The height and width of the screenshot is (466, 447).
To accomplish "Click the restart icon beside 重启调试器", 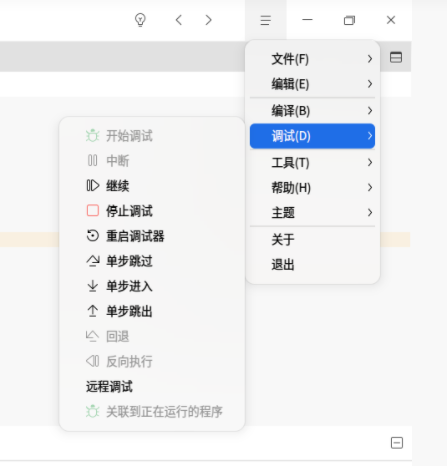I will click(x=93, y=236).
